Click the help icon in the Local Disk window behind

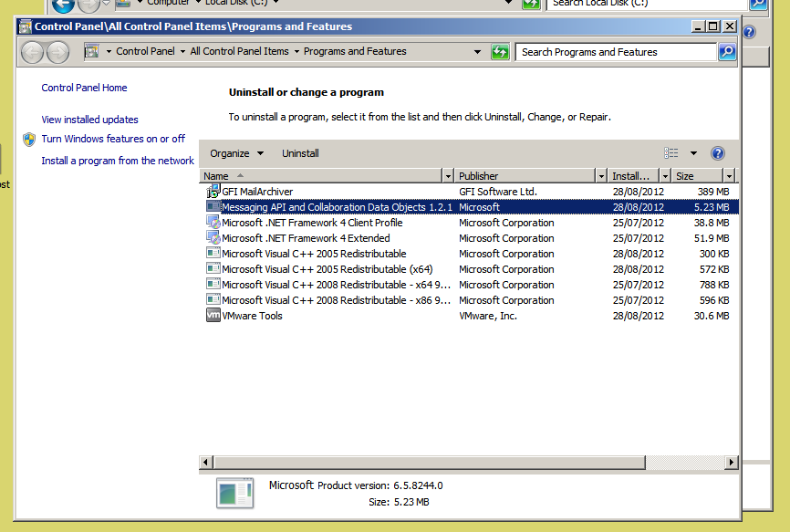pyautogui.click(x=749, y=32)
